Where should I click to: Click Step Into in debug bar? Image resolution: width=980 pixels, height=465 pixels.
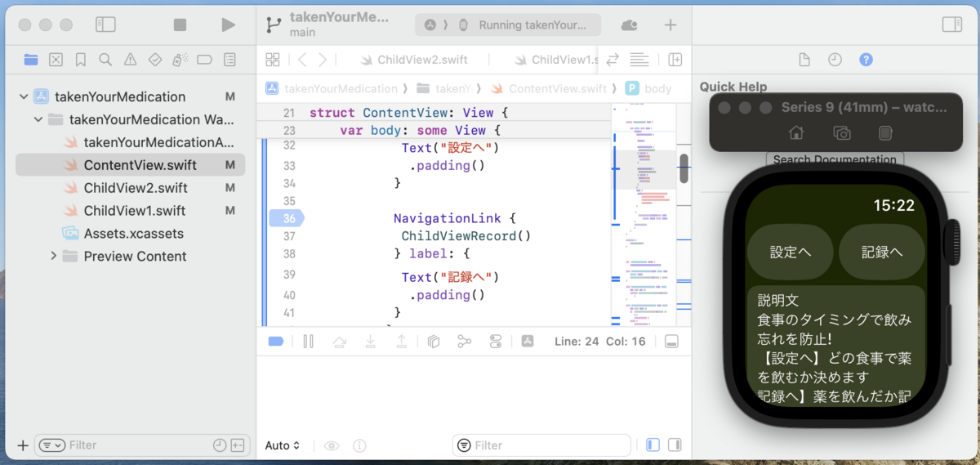coord(370,342)
